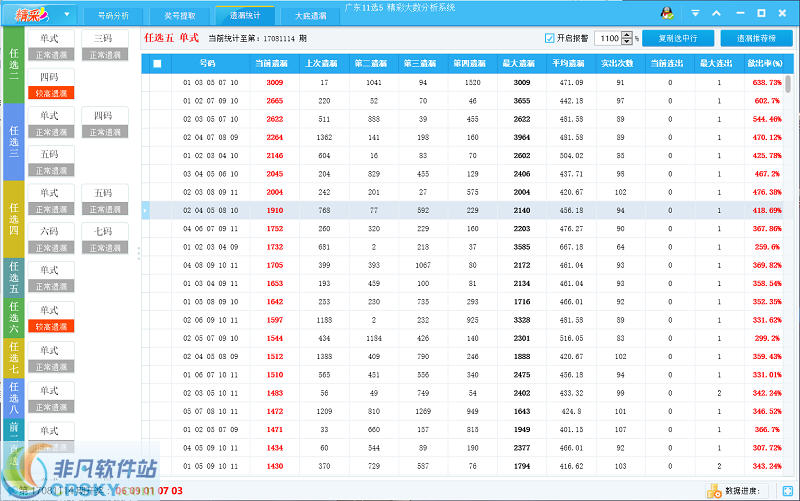Click the 遗漏推荐号 button
Screen dimensions: 800x501
click(756, 38)
